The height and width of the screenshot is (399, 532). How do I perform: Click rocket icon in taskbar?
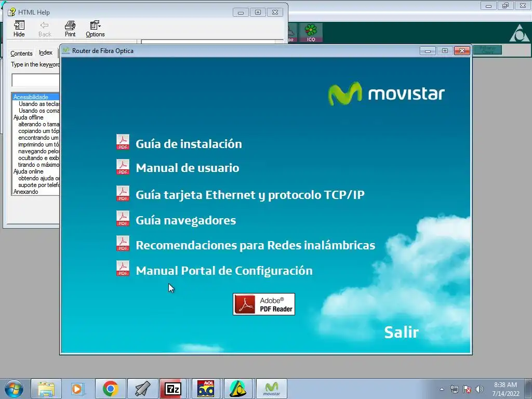click(x=142, y=389)
